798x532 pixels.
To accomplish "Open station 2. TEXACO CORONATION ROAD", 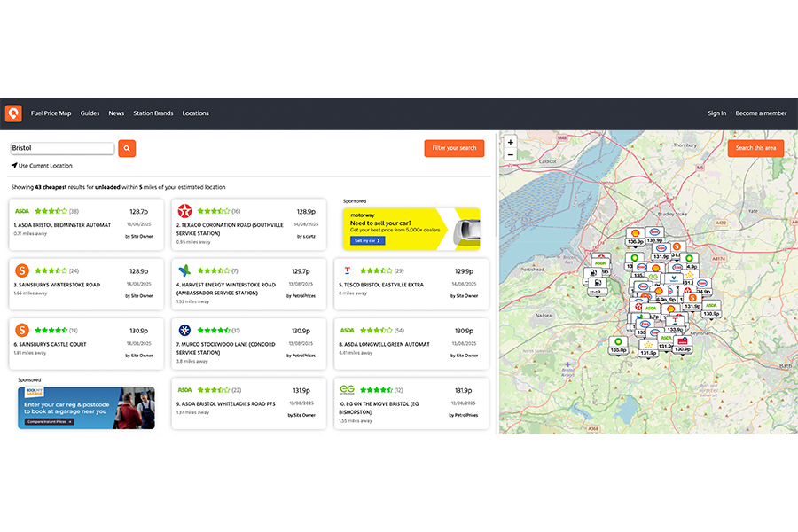I will point(230,229).
